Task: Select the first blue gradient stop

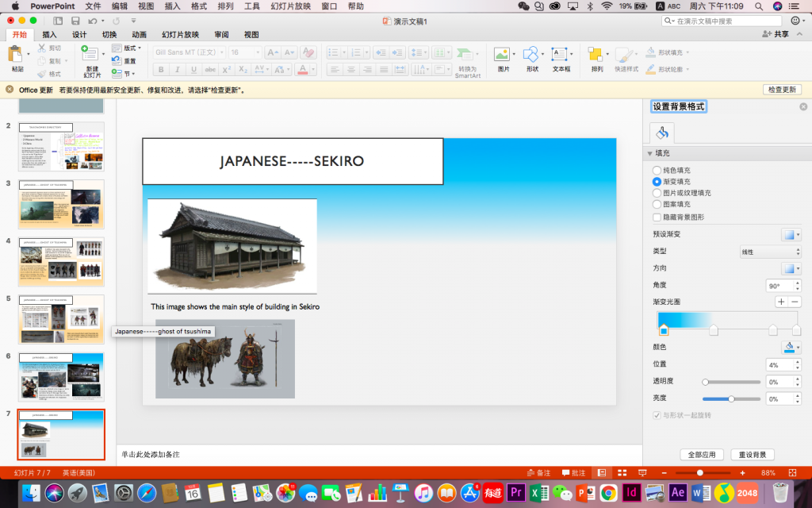Action: (x=664, y=329)
